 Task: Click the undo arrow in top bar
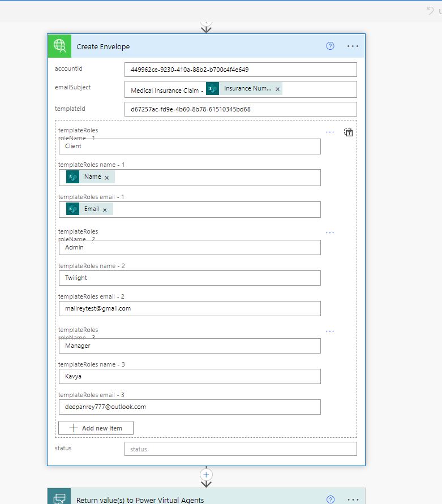point(431,11)
